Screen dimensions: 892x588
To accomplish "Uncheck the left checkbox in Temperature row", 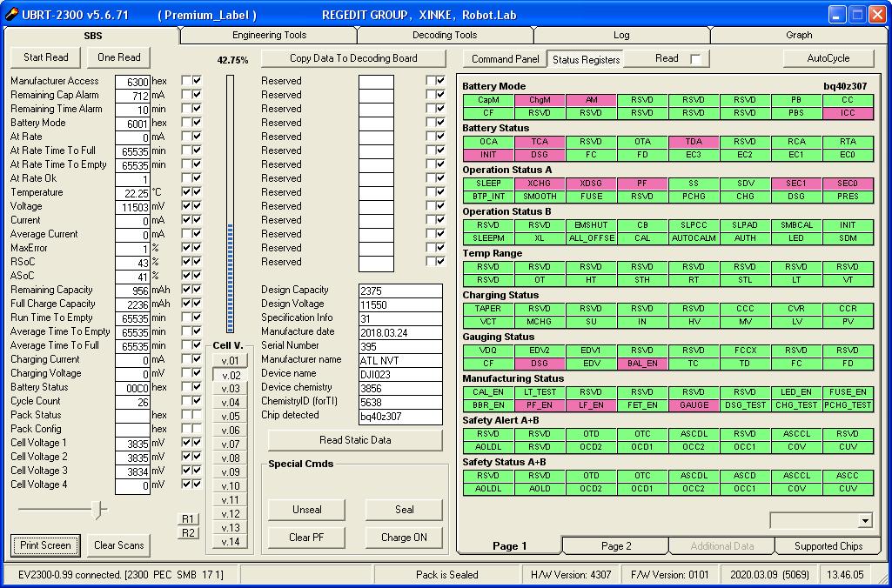I will click(186, 192).
